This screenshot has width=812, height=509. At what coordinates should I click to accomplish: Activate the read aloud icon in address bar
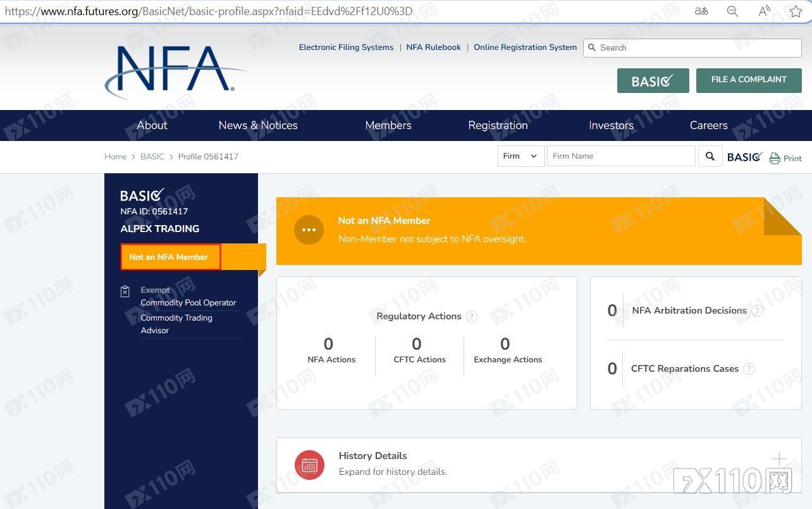click(765, 11)
